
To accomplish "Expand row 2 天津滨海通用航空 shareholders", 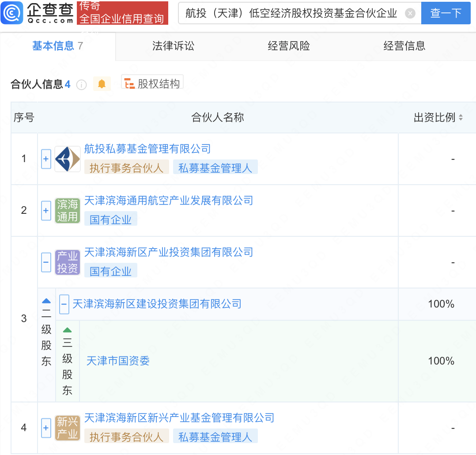I will (x=46, y=211).
